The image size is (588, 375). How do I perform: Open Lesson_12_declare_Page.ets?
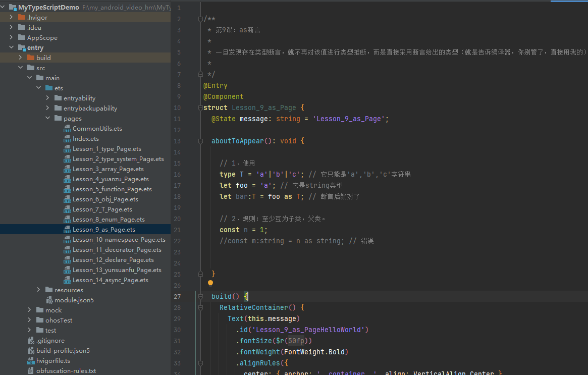pyautogui.click(x=113, y=260)
